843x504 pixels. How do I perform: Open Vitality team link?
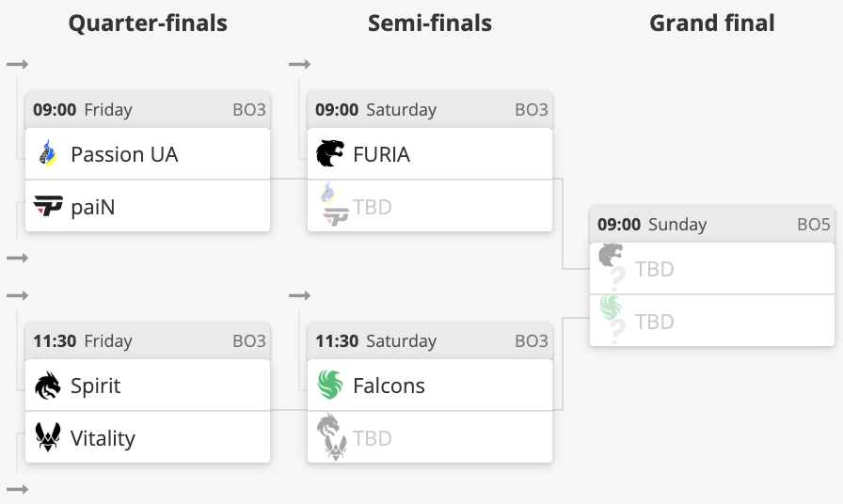(103, 438)
